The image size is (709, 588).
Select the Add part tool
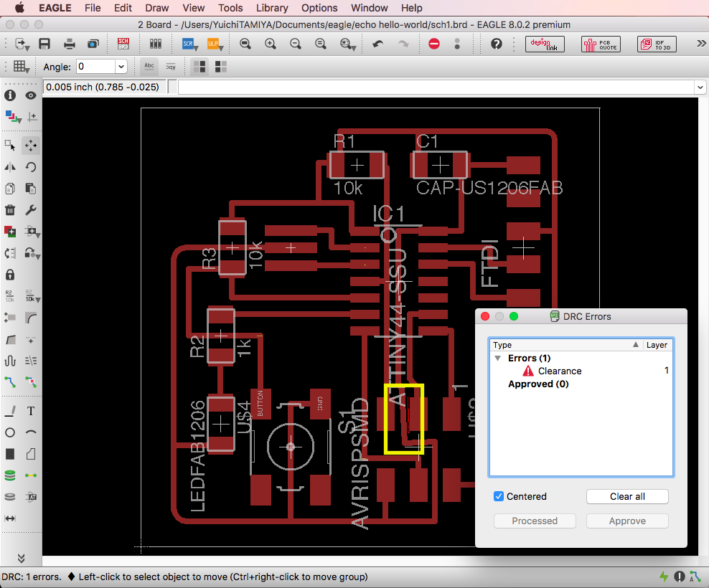tap(10, 232)
